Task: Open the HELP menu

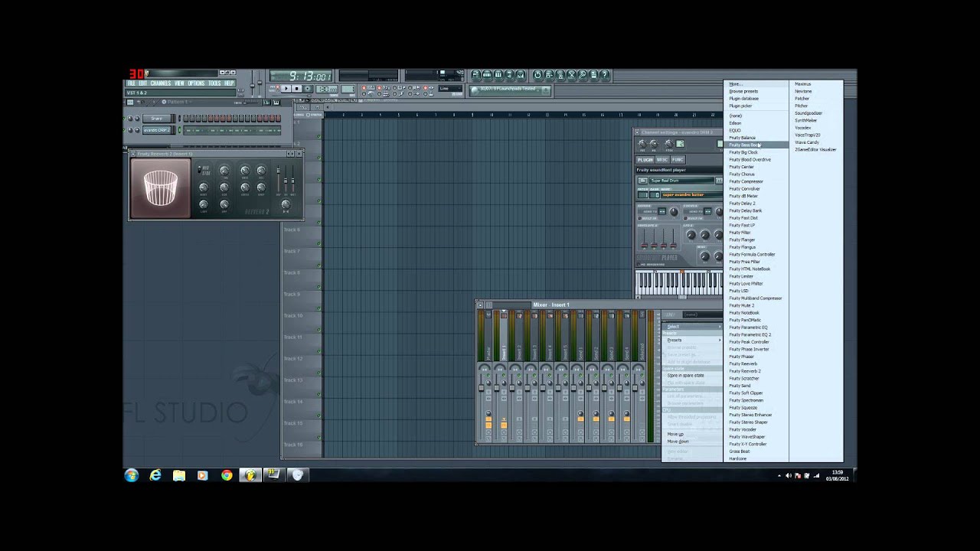Action: (229, 83)
